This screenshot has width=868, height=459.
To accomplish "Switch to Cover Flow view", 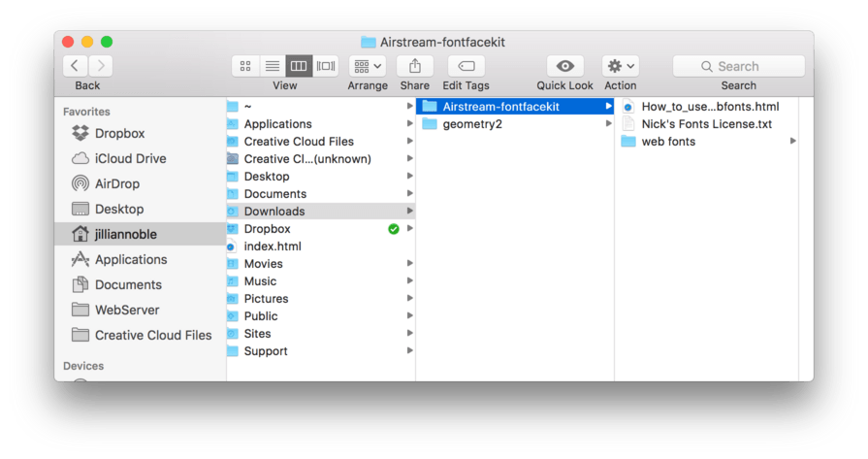I will 326,66.
